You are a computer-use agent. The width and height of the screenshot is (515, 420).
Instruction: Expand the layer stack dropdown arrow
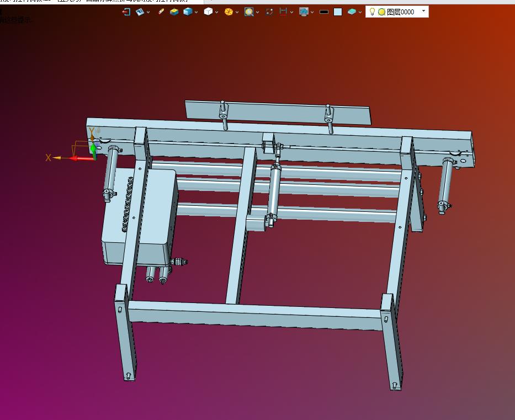point(360,13)
